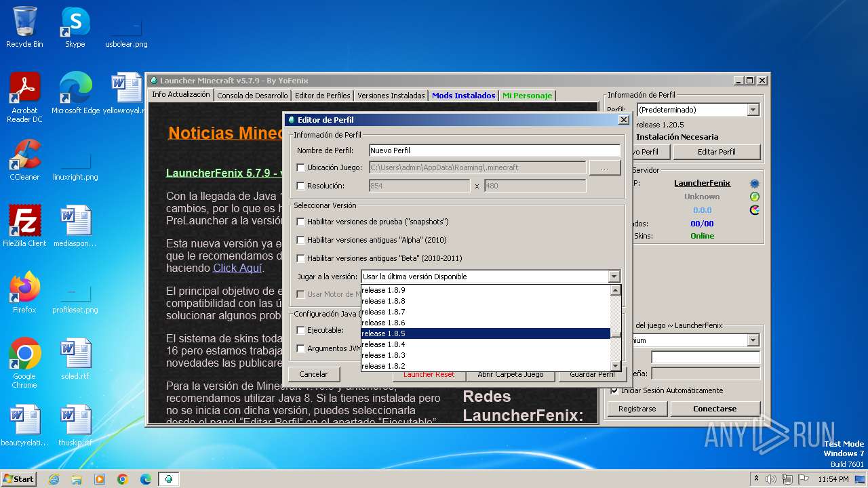Click Nombre de Perfil input field
Viewport: 868px width, 488px height.
tap(494, 150)
